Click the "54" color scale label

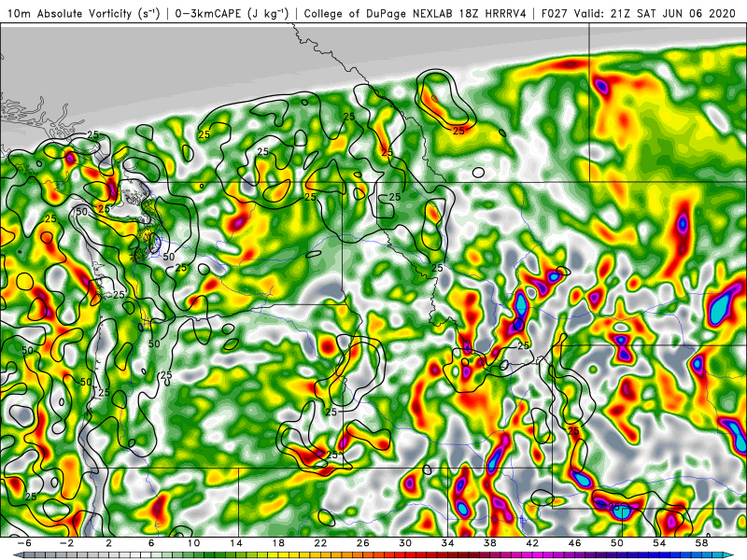click(x=659, y=543)
